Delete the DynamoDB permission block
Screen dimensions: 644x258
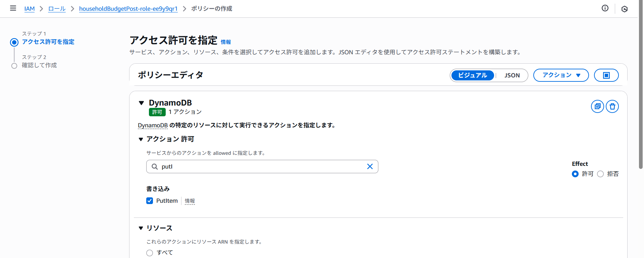612,107
